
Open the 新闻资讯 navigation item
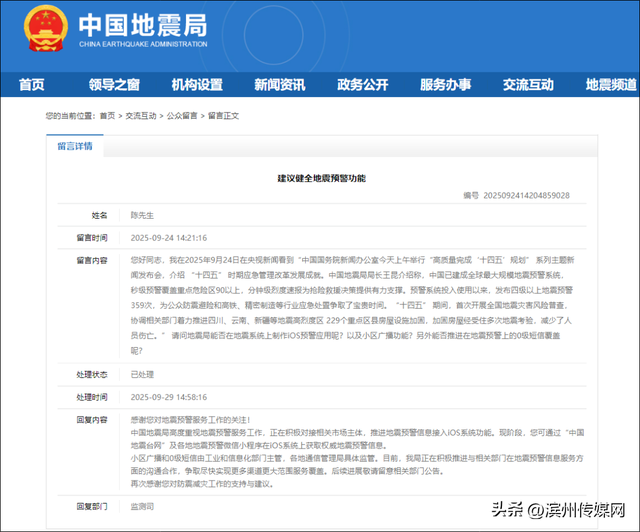point(280,85)
